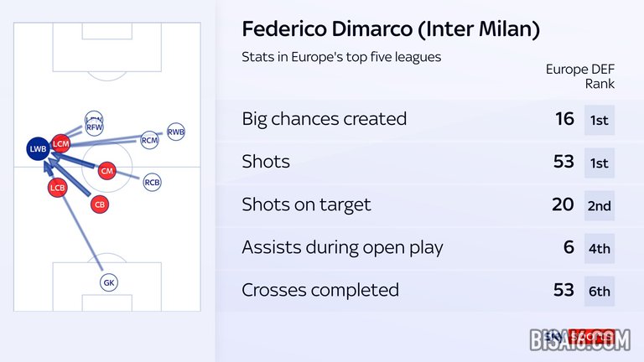This screenshot has height=362, width=644.
Task: Select the 2nd rank badge
Action: [x=600, y=205]
